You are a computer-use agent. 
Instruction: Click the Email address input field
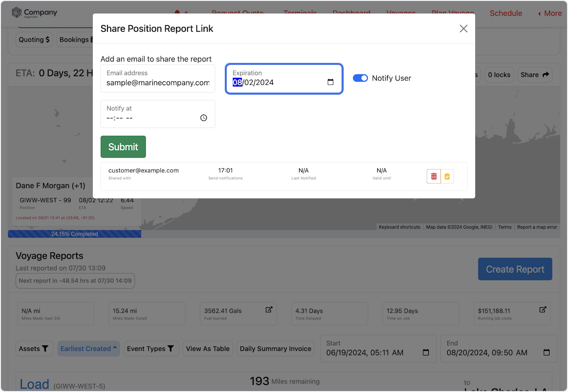158,83
